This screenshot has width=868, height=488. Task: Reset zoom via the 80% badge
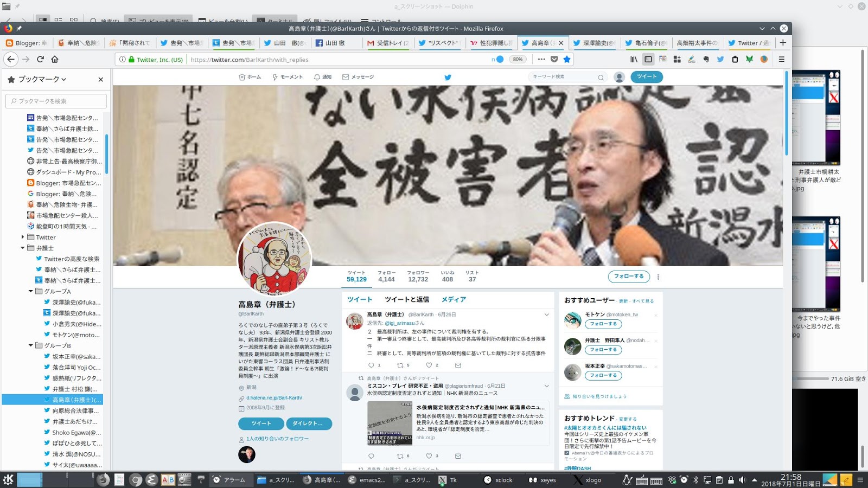518,60
